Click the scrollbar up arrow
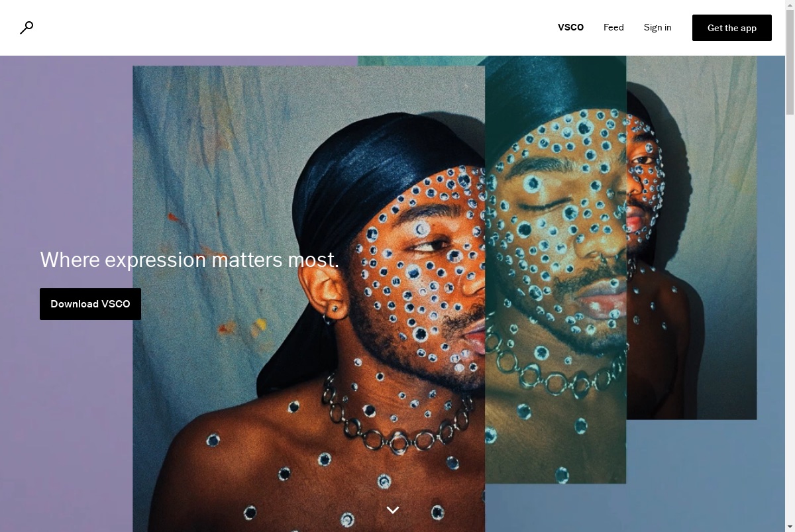Image resolution: width=795 pixels, height=532 pixels. tap(790, 5)
